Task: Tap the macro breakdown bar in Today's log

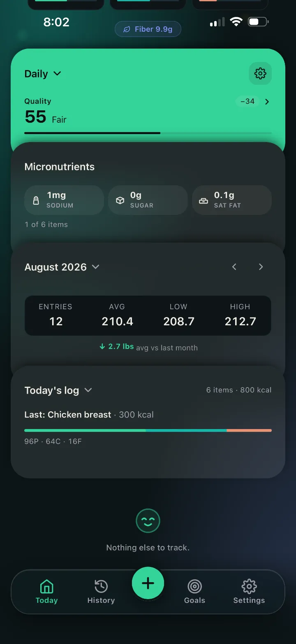Action: 148,430
